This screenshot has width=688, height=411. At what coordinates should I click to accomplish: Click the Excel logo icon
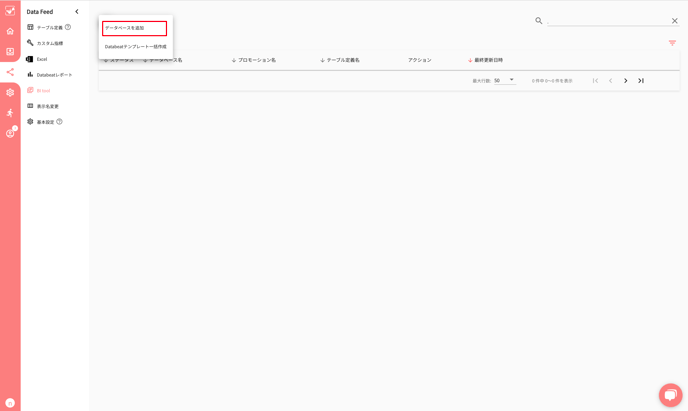coord(30,59)
